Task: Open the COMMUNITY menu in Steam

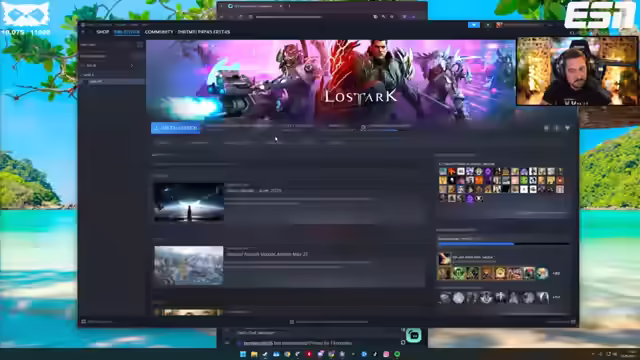Action: pyautogui.click(x=159, y=32)
